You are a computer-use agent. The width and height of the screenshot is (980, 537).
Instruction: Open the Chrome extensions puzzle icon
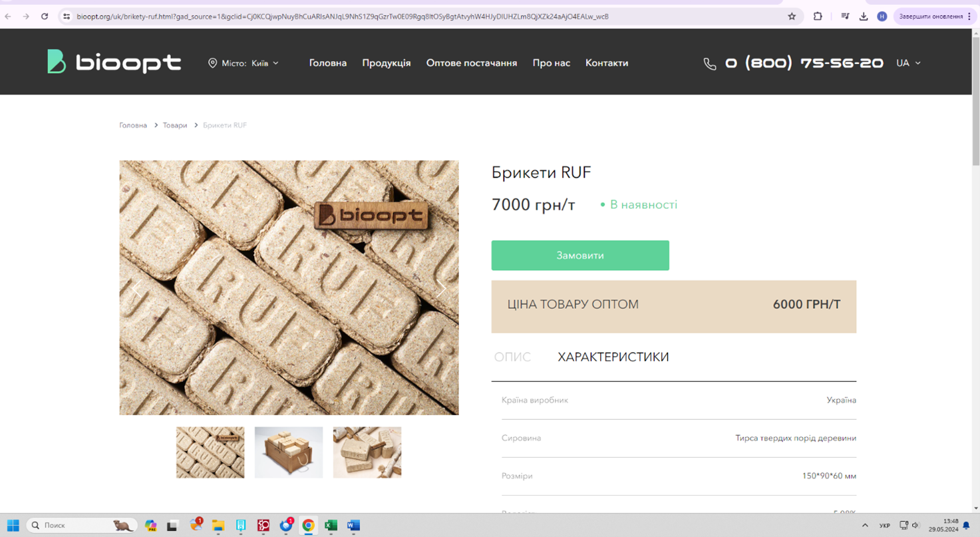[818, 17]
